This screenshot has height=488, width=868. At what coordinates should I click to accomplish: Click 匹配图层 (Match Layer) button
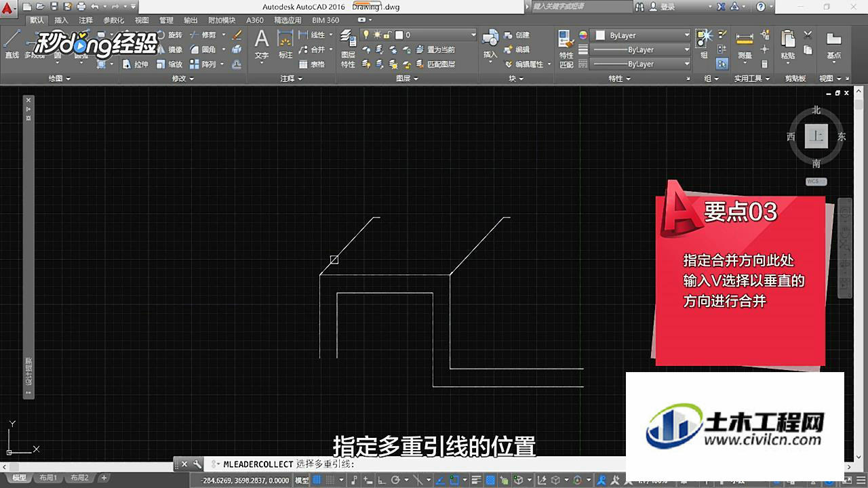coord(435,64)
